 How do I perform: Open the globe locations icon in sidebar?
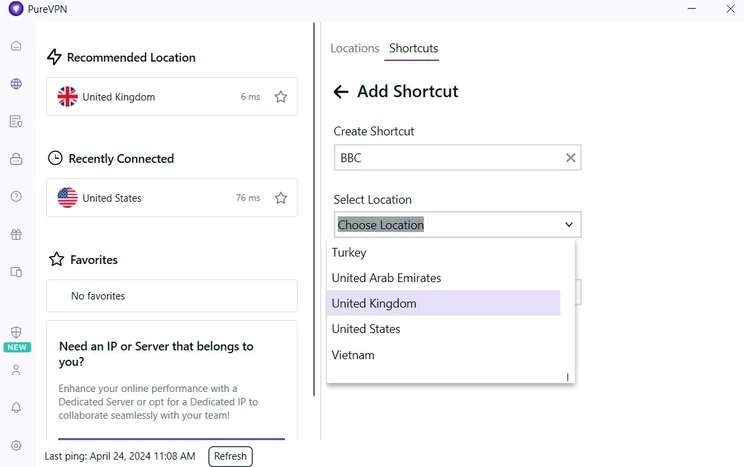coord(16,84)
